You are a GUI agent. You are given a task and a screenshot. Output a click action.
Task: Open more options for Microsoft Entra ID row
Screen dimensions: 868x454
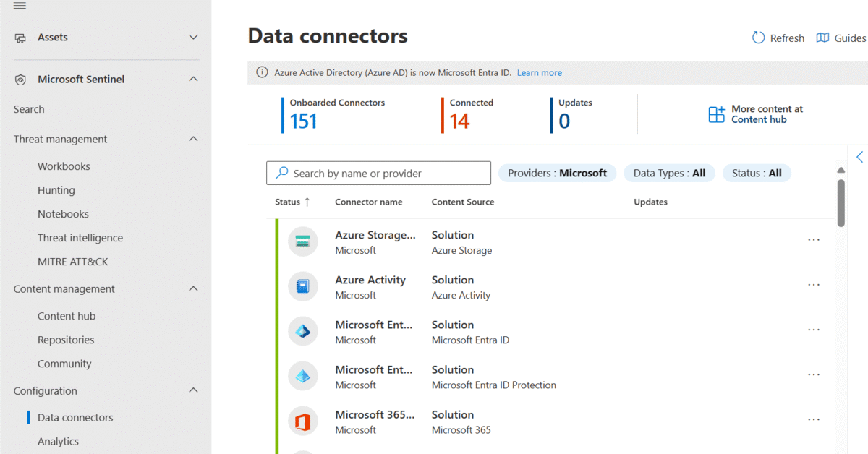(814, 330)
